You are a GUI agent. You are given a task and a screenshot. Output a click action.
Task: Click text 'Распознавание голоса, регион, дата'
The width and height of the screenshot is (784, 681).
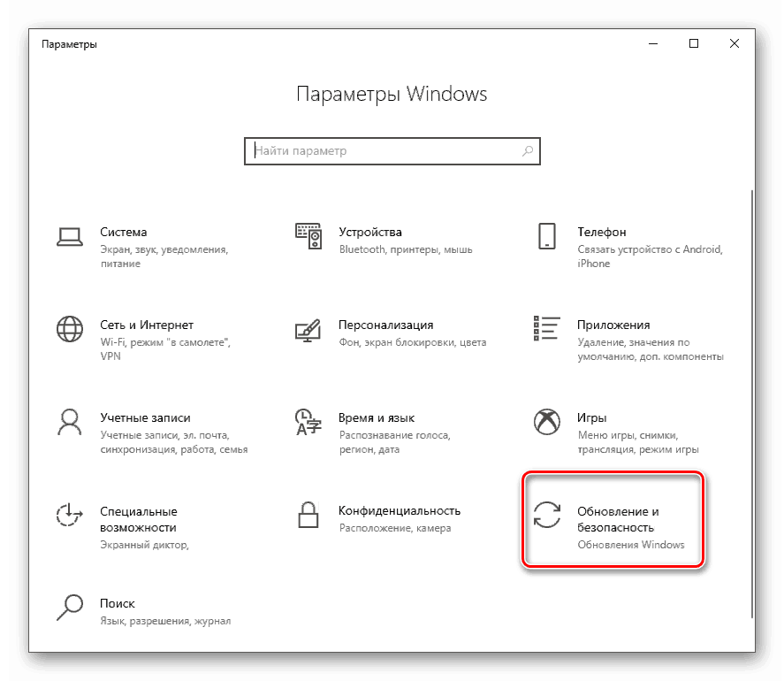(395, 442)
